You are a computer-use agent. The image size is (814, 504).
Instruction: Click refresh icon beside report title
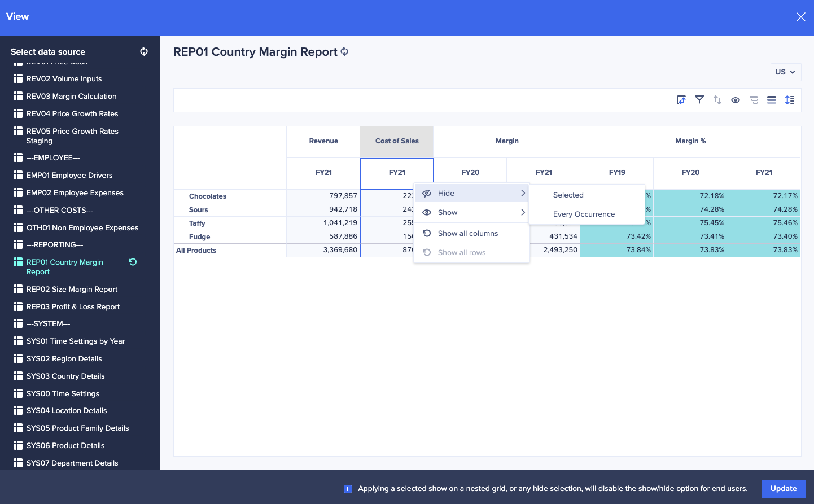[x=344, y=51]
